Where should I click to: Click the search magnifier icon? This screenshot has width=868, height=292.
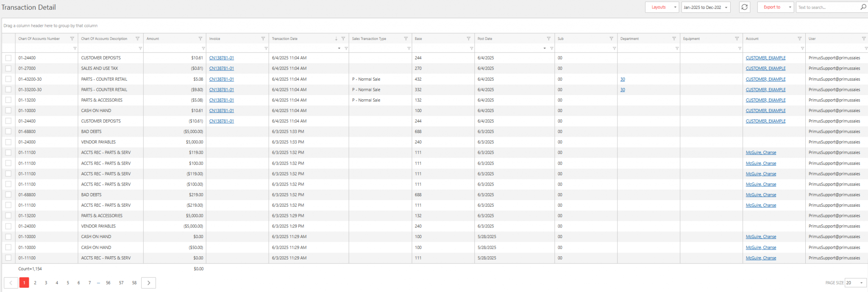(863, 7)
